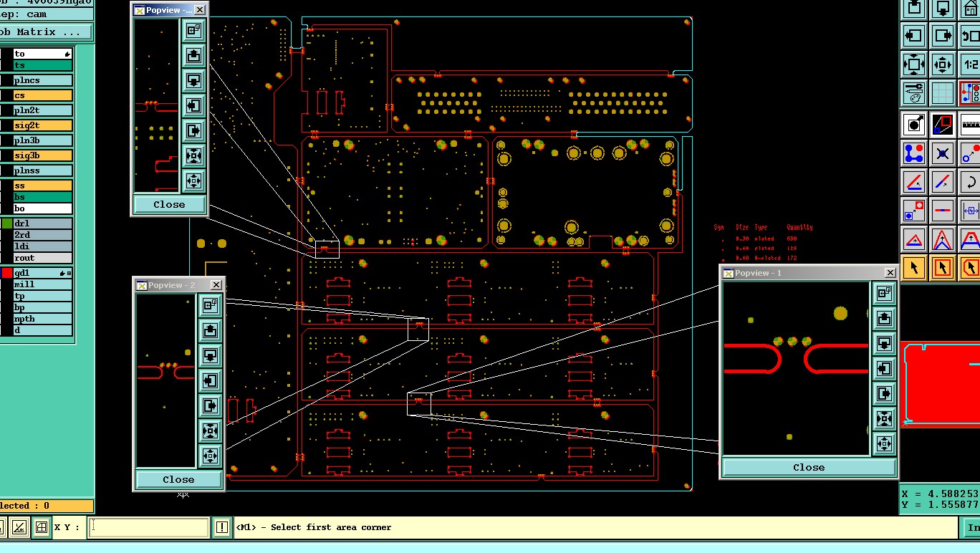Open the palette and tools settings icon
The width and height of the screenshot is (980, 553).
914,93
